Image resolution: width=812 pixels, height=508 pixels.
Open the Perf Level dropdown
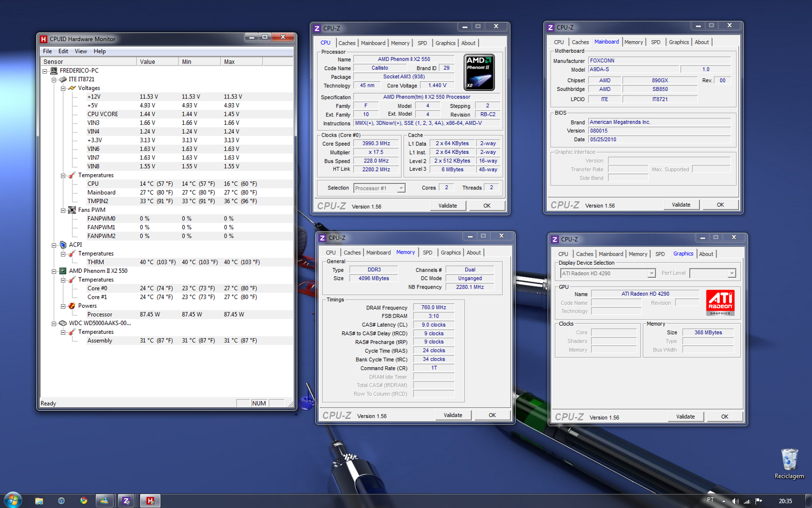click(x=732, y=273)
